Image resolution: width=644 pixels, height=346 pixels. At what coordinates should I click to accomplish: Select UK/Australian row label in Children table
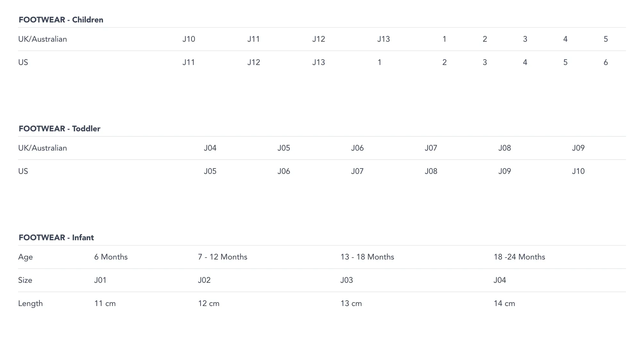[x=43, y=39]
